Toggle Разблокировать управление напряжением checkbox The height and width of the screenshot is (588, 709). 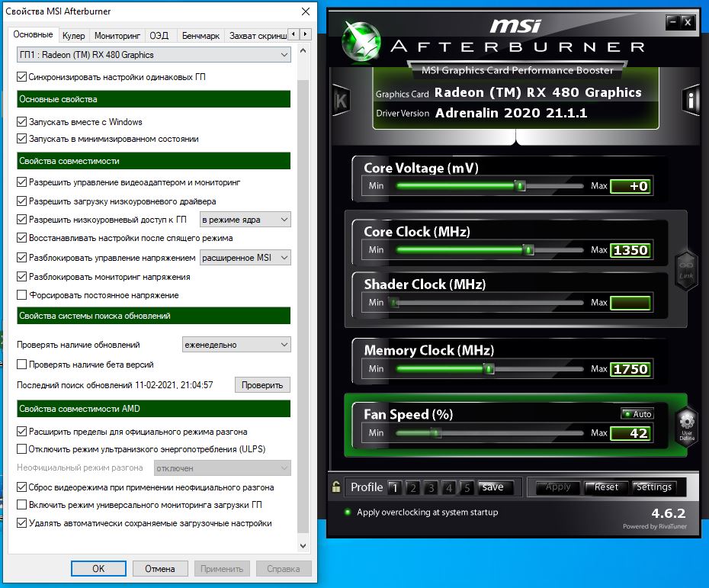click(21, 257)
